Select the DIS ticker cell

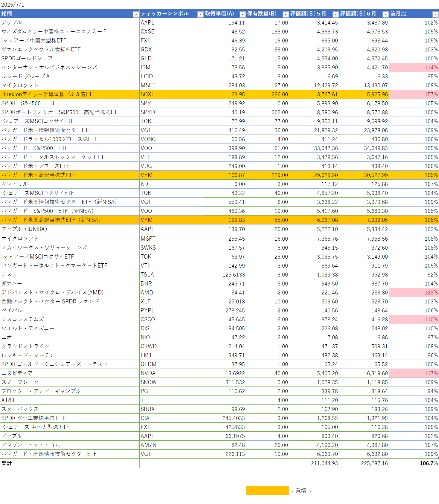(x=172, y=329)
